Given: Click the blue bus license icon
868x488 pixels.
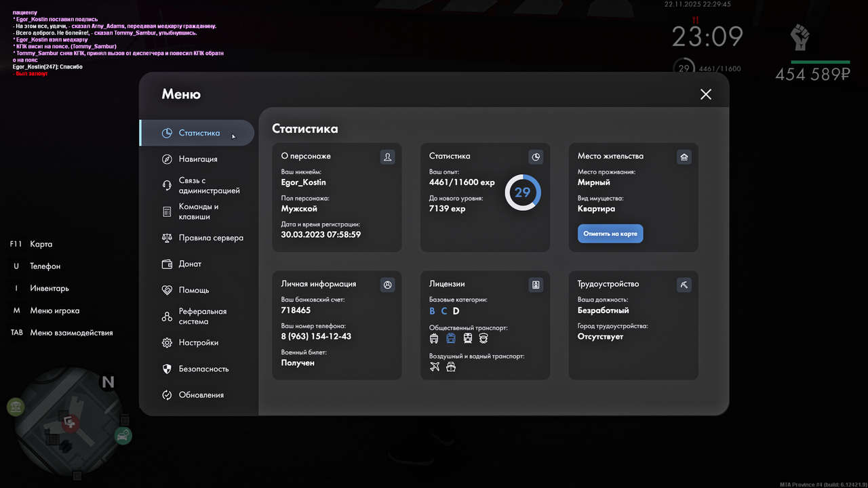Looking at the screenshot, I should [x=451, y=338].
